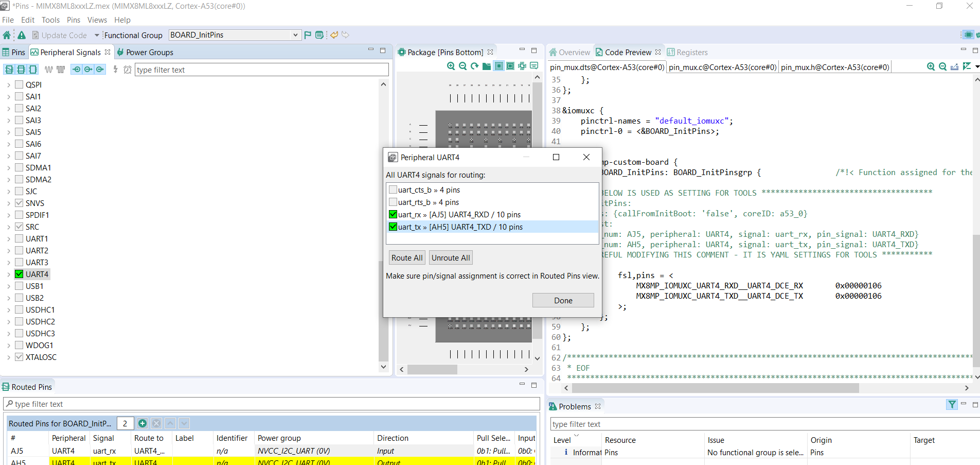
Task: Enable the uart_rts_b signal checkbox
Action: [393, 202]
